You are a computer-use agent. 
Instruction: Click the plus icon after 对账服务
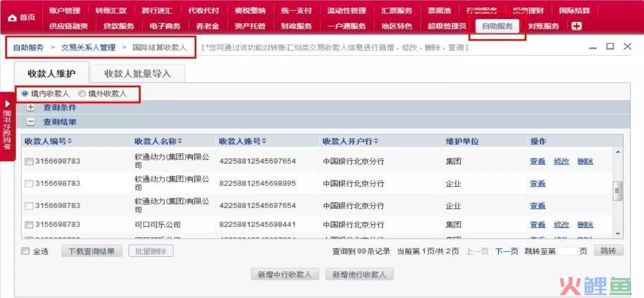pyautogui.click(x=577, y=26)
